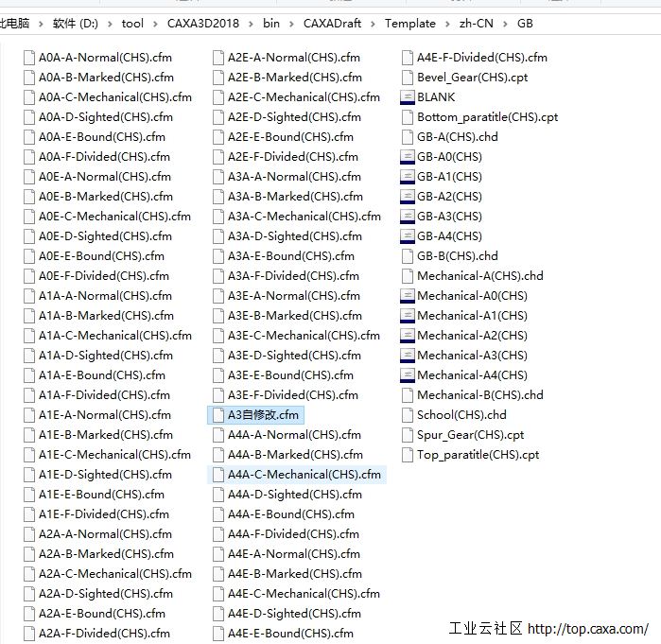The image size is (661, 644).
Task: Expand the breadcrumb arrow after zh-CN
Action: tap(505, 24)
